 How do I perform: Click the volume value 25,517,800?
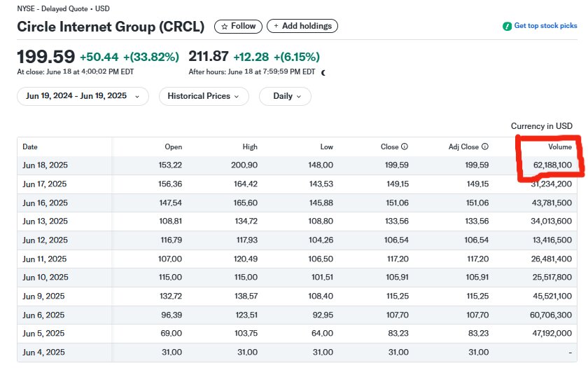tap(552, 277)
